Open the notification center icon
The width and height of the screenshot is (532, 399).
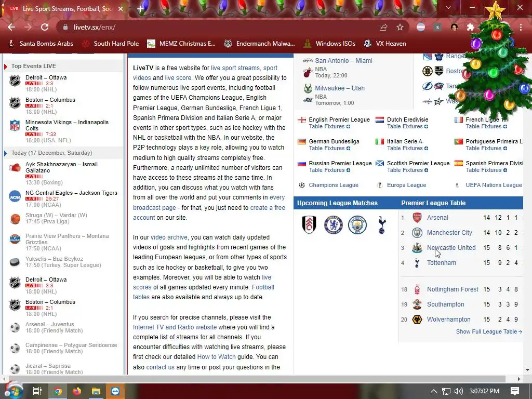[x=515, y=391]
